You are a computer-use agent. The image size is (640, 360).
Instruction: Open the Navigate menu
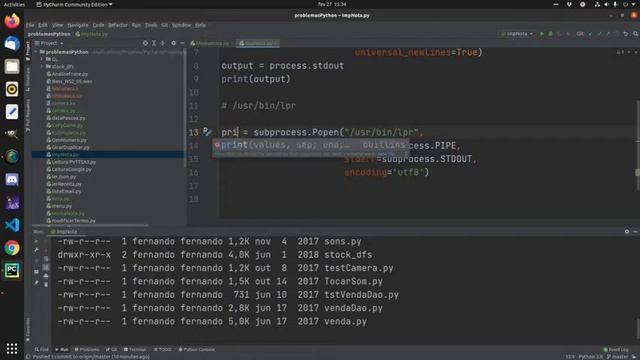click(x=78, y=25)
